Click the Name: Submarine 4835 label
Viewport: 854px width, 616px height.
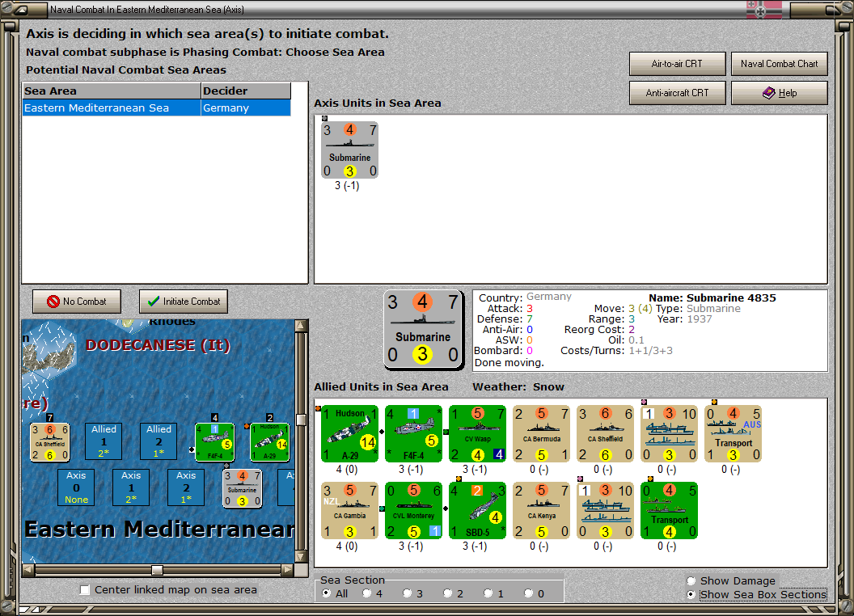point(712,298)
